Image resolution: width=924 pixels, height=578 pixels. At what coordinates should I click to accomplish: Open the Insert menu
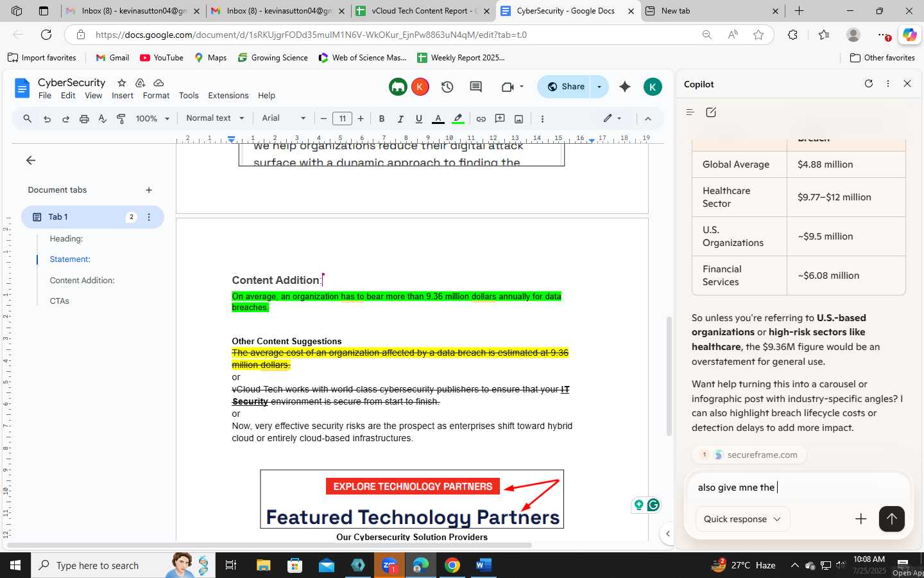pos(123,96)
